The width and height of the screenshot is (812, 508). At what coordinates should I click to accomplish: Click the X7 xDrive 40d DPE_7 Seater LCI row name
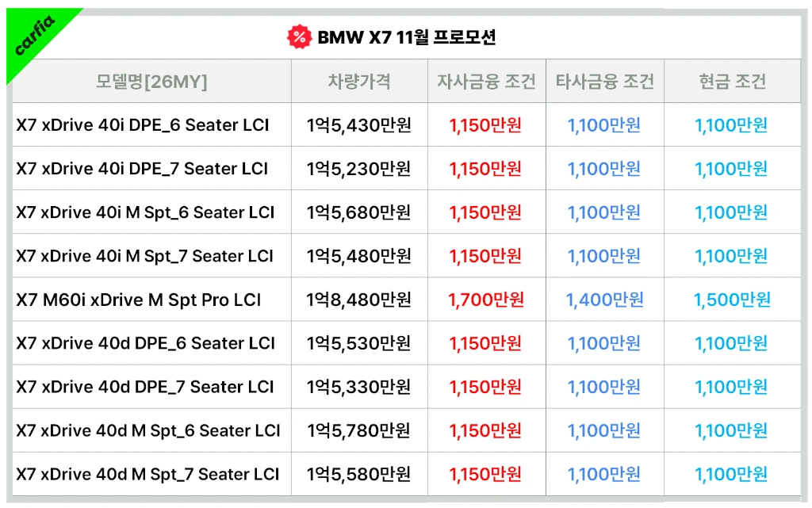[x=144, y=387]
